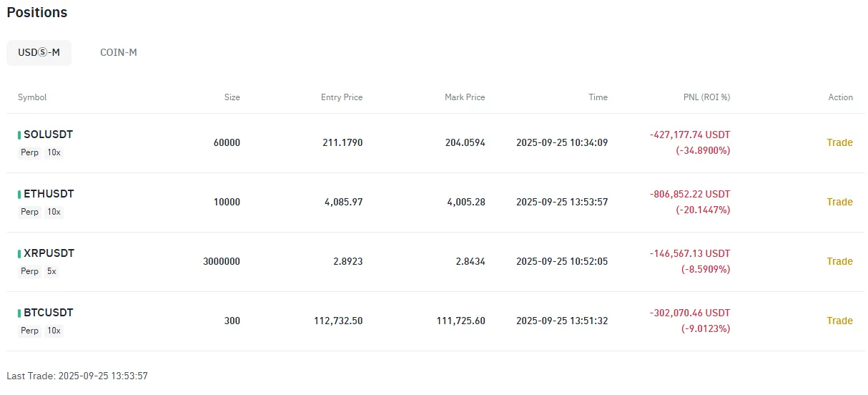Open the ETHUSDT symbol link

click(x=49, y=194)
